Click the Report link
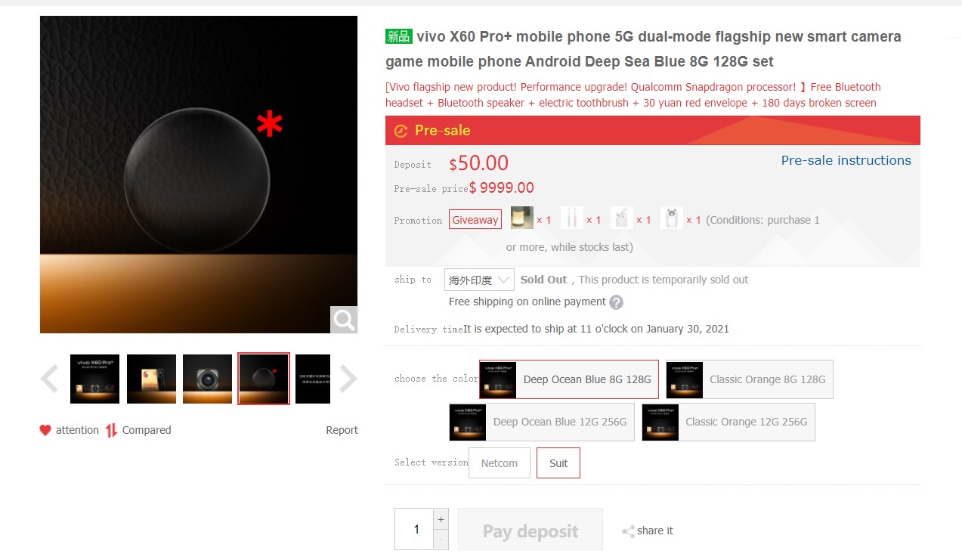This screenshot has height=560, width=962. [342, 430]
